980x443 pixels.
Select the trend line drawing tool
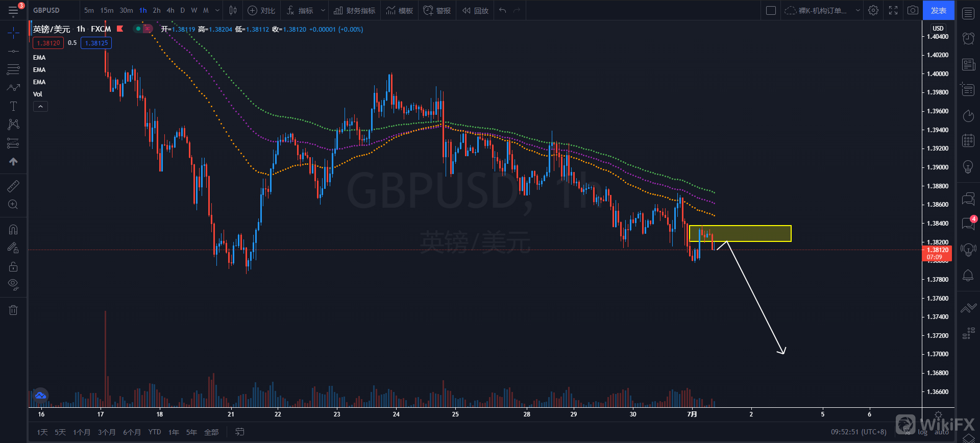(13, 51)
